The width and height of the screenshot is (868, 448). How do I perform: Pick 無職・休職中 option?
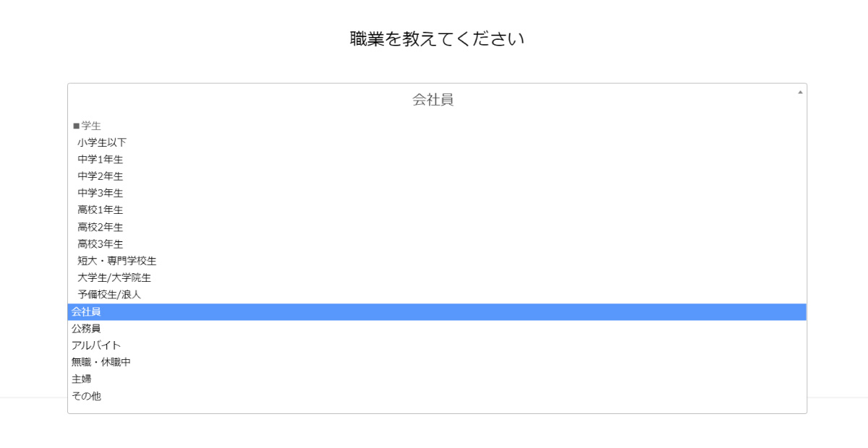(101, 362)
